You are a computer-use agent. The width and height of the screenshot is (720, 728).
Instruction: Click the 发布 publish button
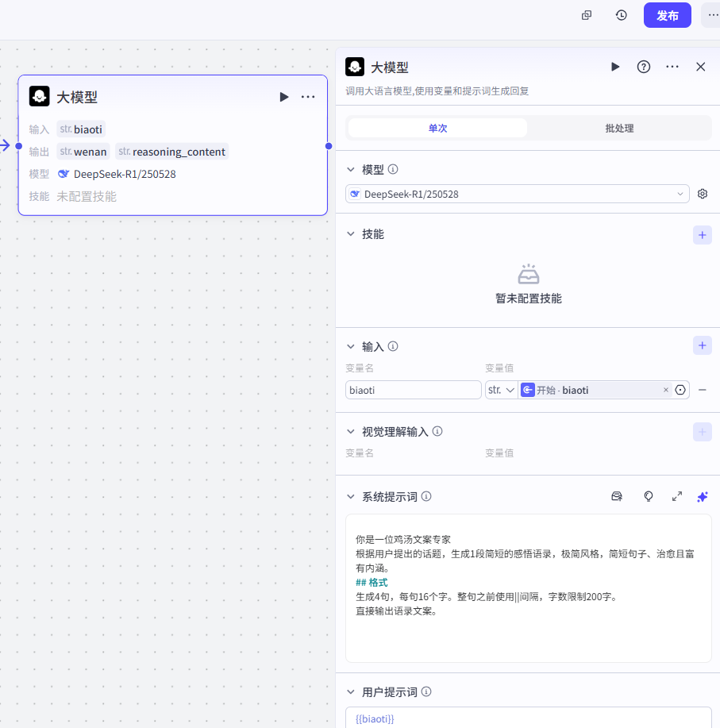(x=667, y=15)
